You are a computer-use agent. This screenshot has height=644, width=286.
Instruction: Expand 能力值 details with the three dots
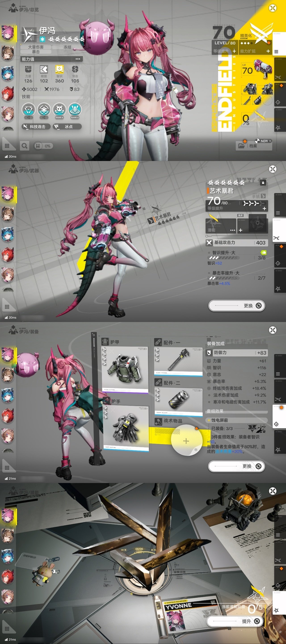click(x=78, y=59)
